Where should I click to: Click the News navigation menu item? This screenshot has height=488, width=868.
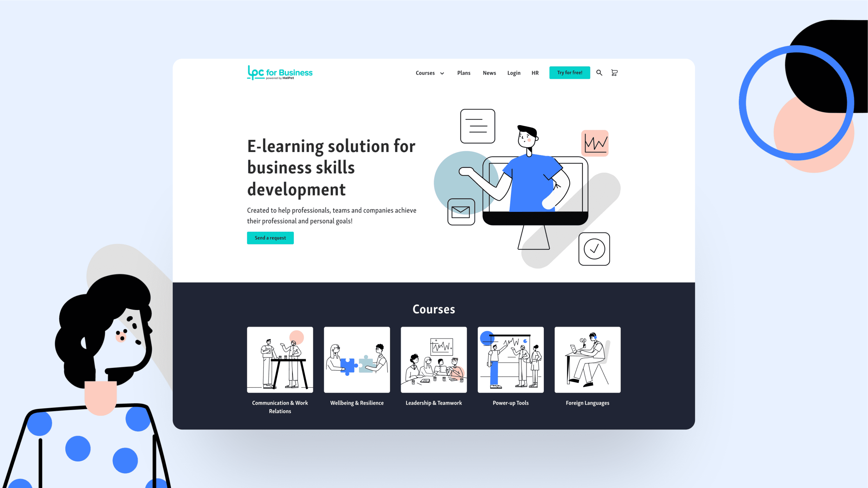490,73
